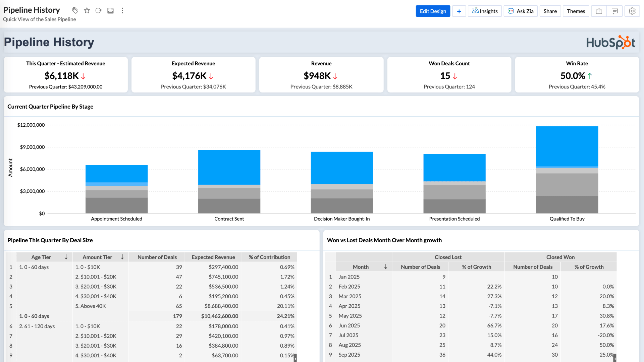This screenshot has width=644, height=362.
Task: Click red down arrow beside Won Deals 15
Action: pos(455,76)
